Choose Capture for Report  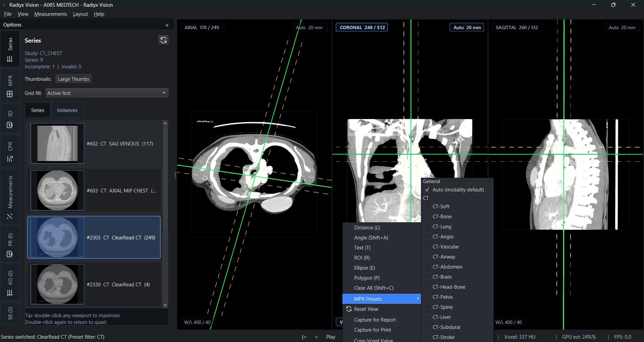point(382,320)
